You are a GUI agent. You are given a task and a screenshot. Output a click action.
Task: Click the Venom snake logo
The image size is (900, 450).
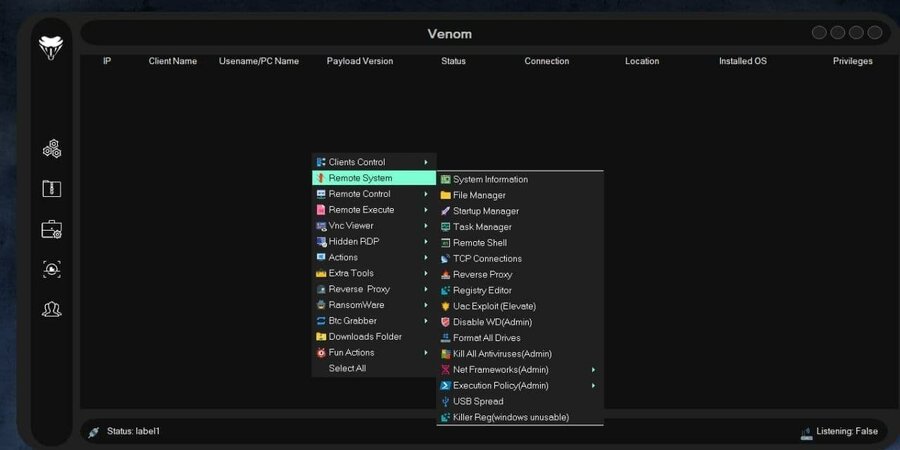(51, 47)
